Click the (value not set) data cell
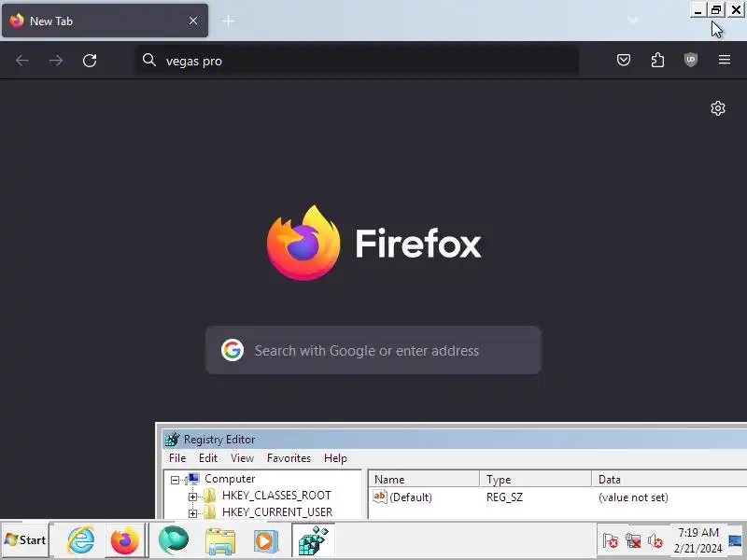The height and width of the screenshot is (560, 747). point(633,497)
